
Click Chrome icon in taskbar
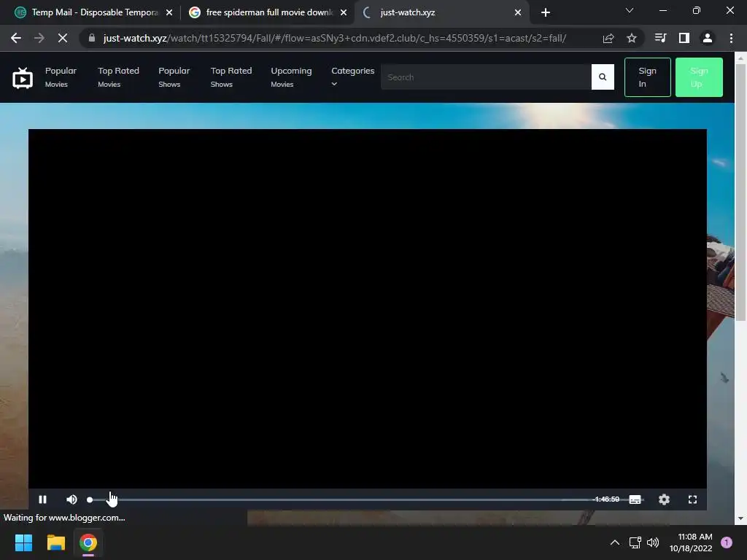coord(88,542)
